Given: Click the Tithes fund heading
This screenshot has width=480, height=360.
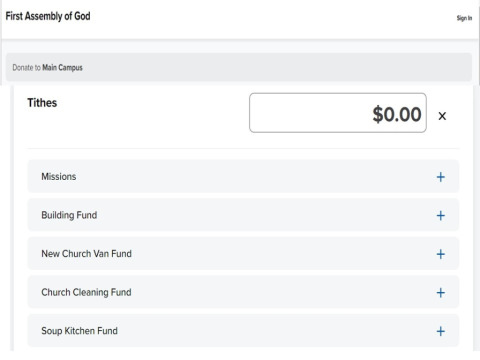Looking at the screenshot, I should [42, 103].
